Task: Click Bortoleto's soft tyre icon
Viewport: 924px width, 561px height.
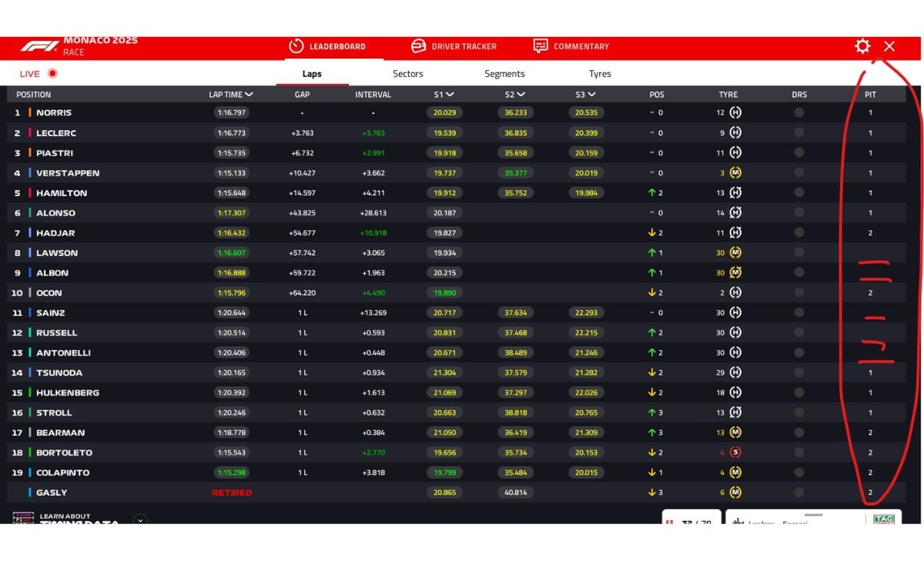Action: pyautogui.click(x=735, y=452)
